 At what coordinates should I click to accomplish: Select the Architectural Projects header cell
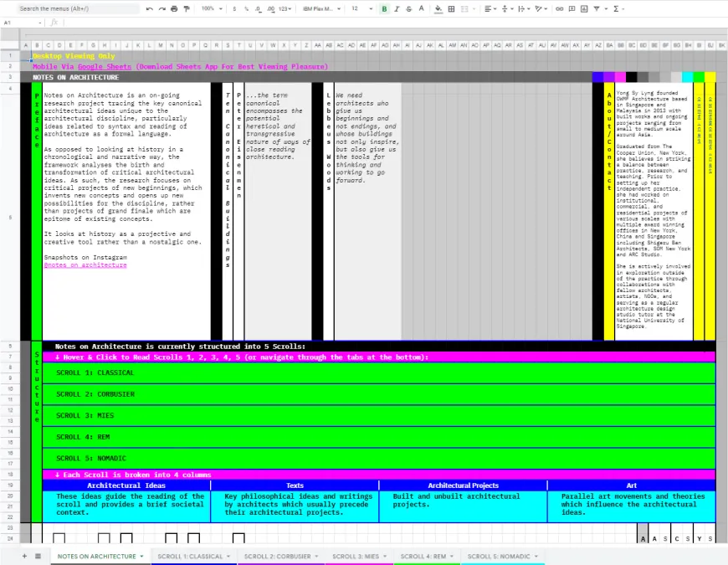point(464,485)
